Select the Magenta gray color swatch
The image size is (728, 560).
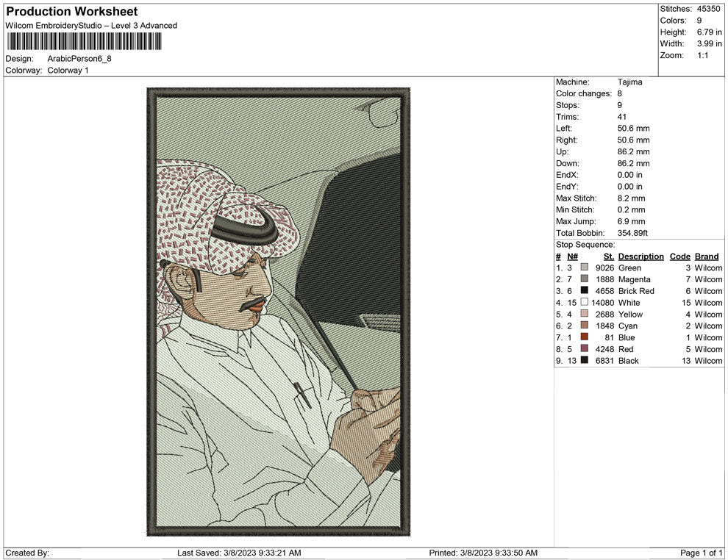click(x=585, y=279)
